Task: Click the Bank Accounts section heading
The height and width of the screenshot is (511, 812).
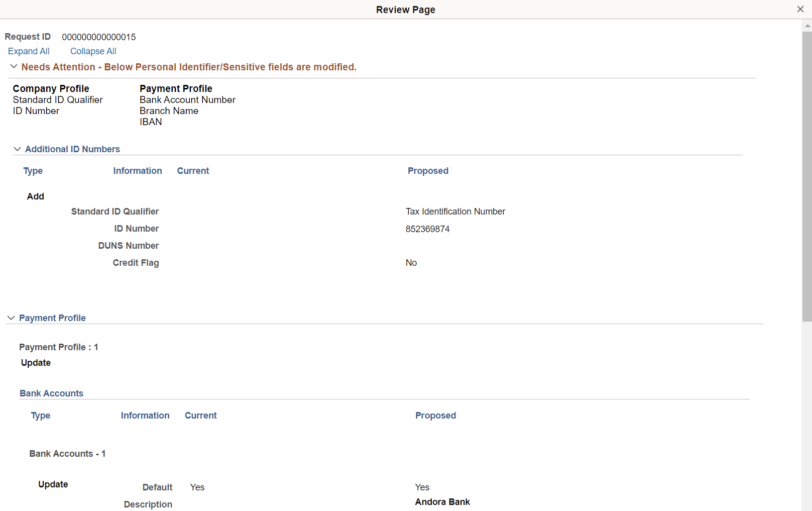Action: [51, 393]
